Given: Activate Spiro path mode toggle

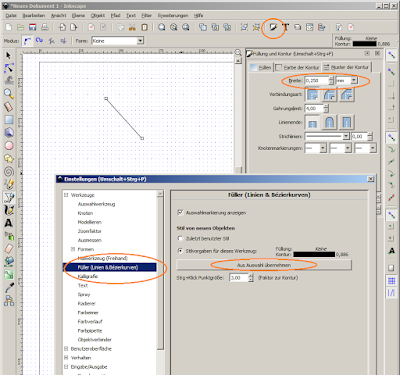Looking at the screenshot, I should click(x=39, y=41).
